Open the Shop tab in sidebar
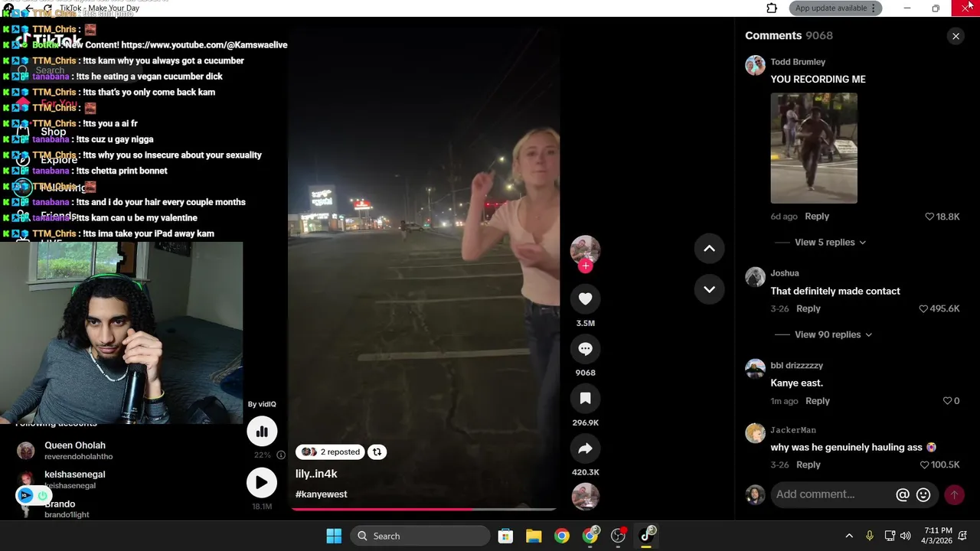This screenshot has width=980, height=551. 54,132
